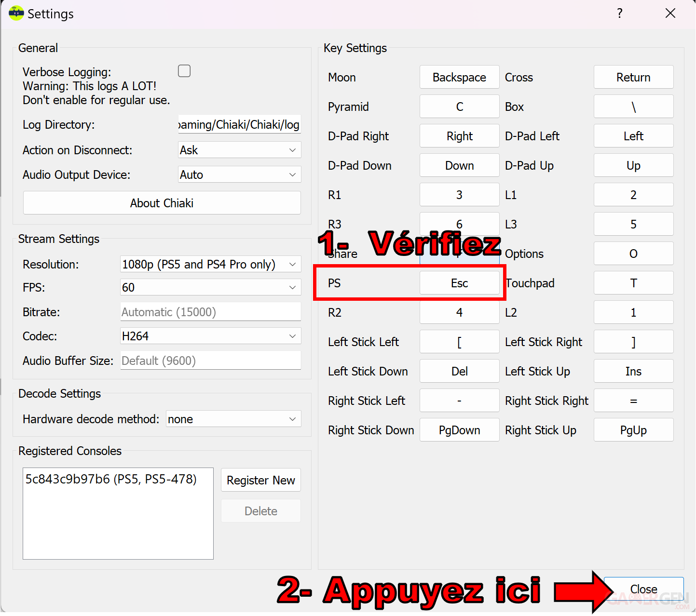The height and width of the screenshot is (616, 696).
Task: Click the Chiaki app icon in title bar
Action: [16, 13]
